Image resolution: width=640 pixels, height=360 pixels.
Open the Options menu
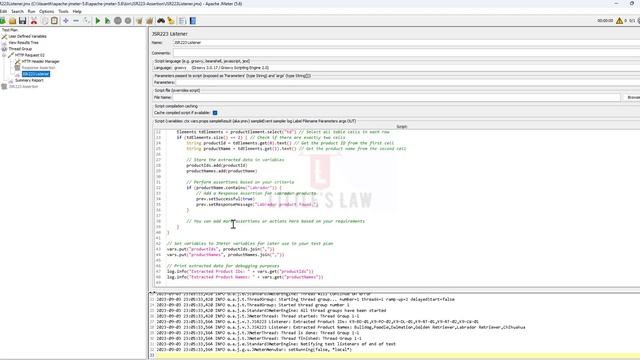click(46, 11)
